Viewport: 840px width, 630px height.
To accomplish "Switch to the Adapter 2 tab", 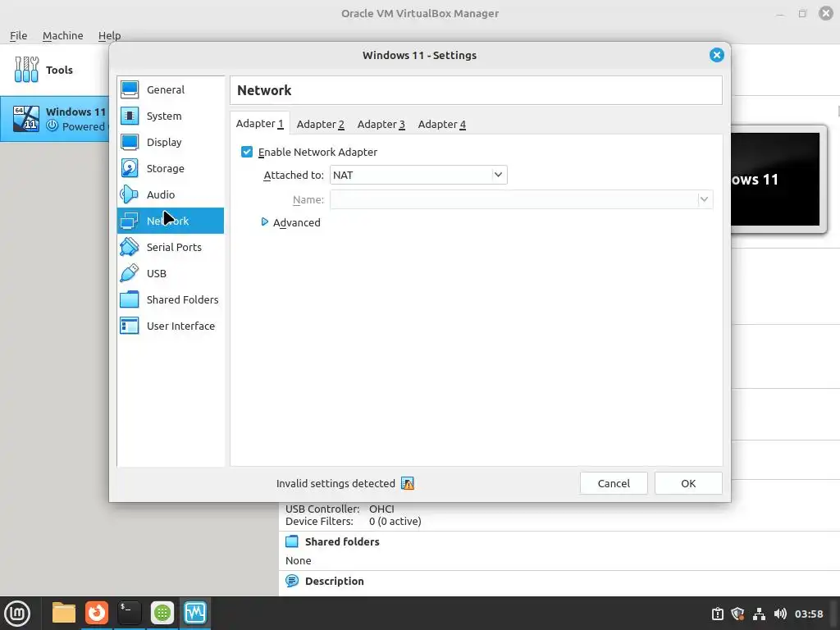I will (321, 125).
